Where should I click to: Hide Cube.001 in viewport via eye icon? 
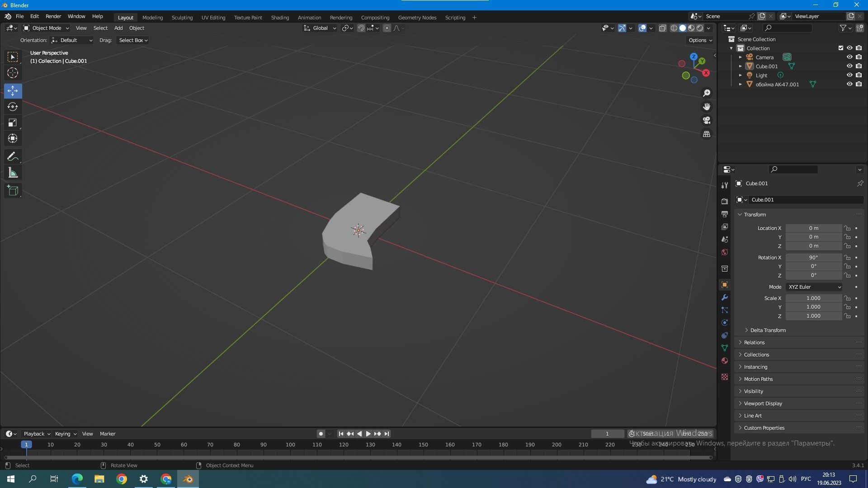(x=849, y=66)
